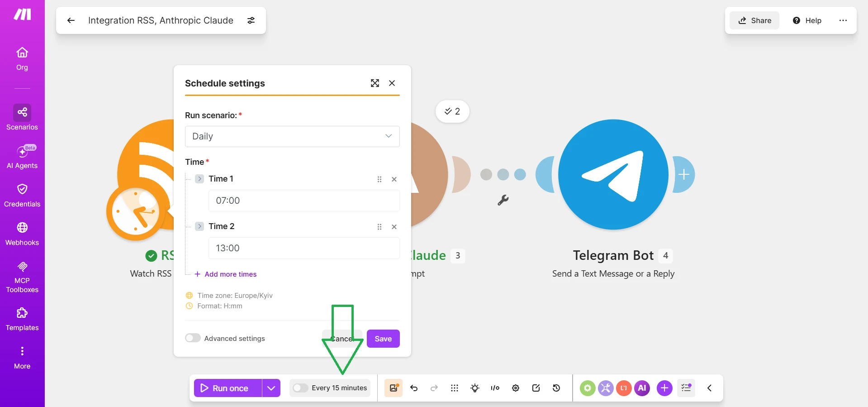This screenshot has height=407, width=868.
Task: Click Add more times link
Action: [x=225, y=274]
